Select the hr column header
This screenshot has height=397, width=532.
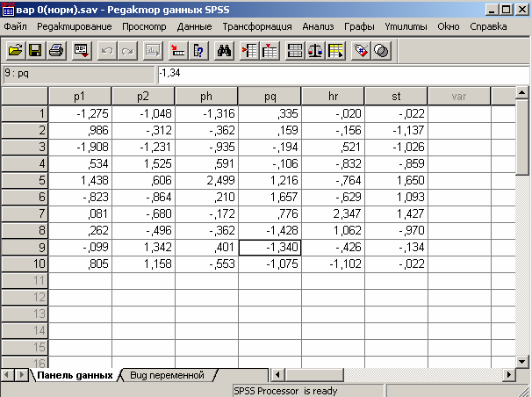coord(333,97)
